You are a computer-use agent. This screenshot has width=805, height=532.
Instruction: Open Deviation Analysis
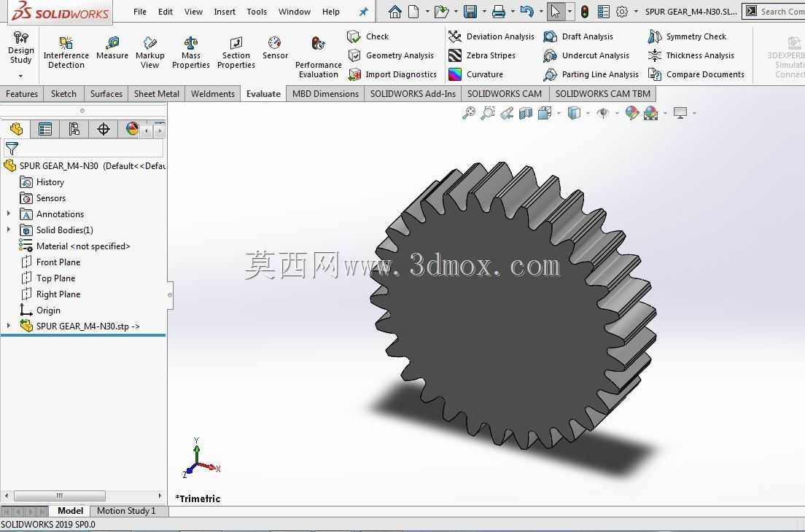[x=491, y=36]
